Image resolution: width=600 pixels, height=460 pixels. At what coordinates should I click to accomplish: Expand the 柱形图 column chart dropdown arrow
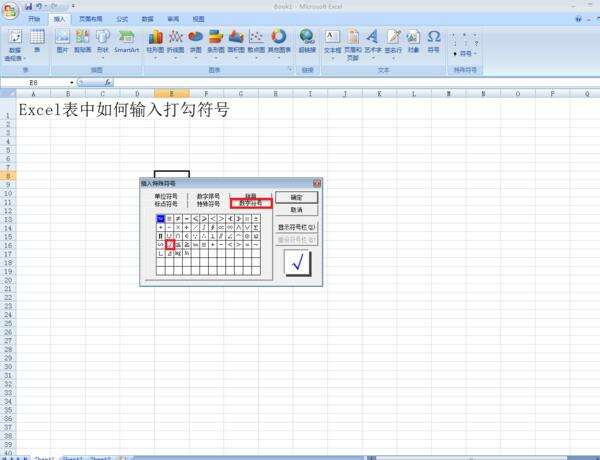point(155,58)
